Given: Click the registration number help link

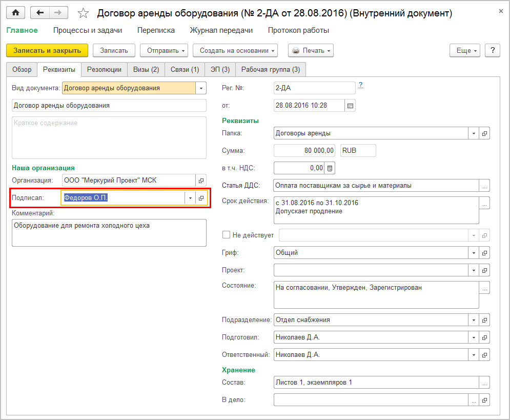Looking at the screenshot, I should click(360, 85).
